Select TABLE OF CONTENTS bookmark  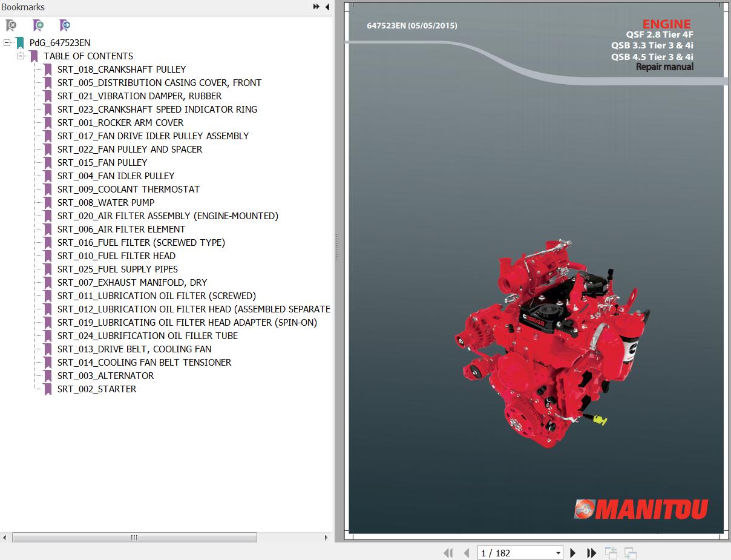click(x=88, y=56)
